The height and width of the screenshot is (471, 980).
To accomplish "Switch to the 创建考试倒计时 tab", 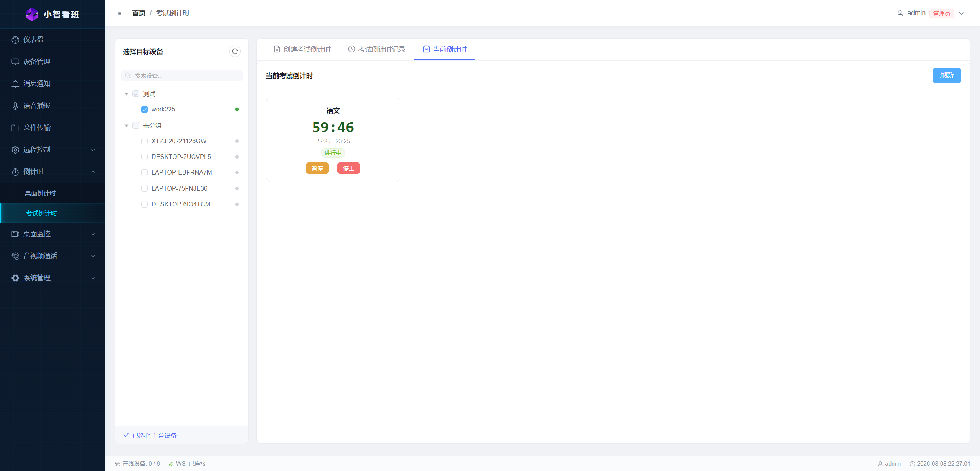I will [302, 49].
